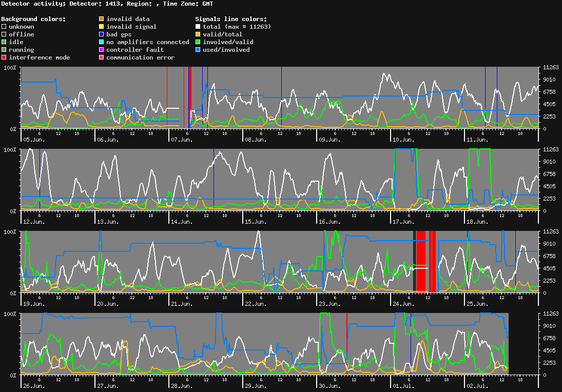Viewport: 562px width, 392px height.
Task: Click the bad gps blue swatch
Action: point(102,34)
